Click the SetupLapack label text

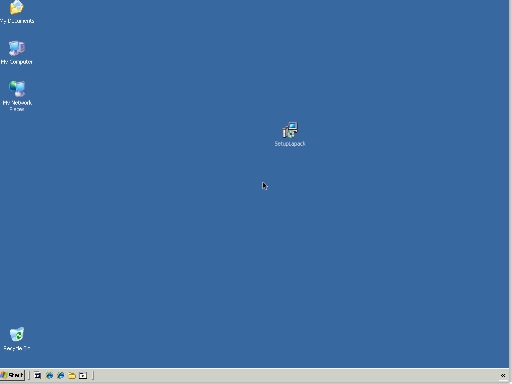pyautogui.click(x=290, y=144)
